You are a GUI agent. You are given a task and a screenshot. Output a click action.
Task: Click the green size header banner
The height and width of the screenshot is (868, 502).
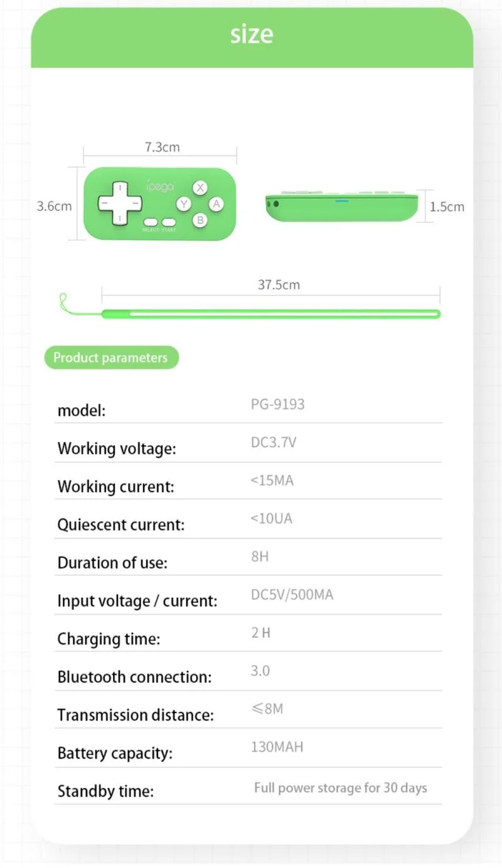[252, 35]
